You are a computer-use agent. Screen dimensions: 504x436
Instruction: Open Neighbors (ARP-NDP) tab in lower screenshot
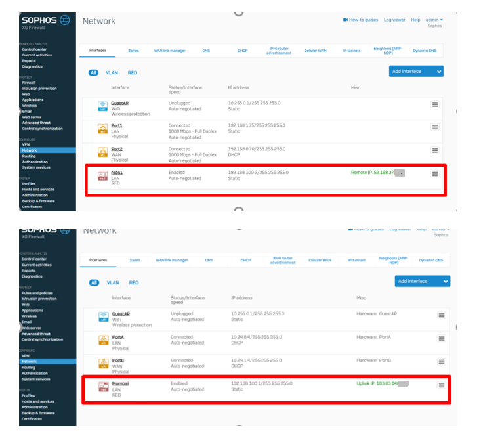tap(394, 260)
